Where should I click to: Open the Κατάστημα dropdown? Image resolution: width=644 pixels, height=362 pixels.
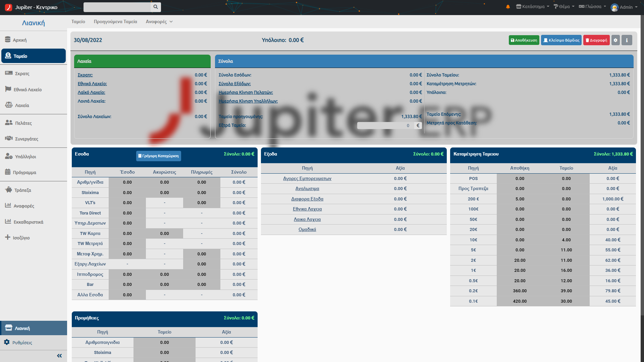533,7
